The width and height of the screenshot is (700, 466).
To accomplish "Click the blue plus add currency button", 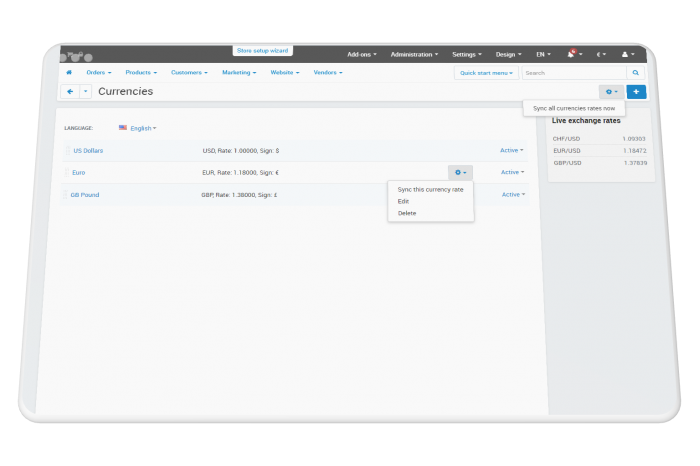I will pyautogui.click(x=636, y=92).
